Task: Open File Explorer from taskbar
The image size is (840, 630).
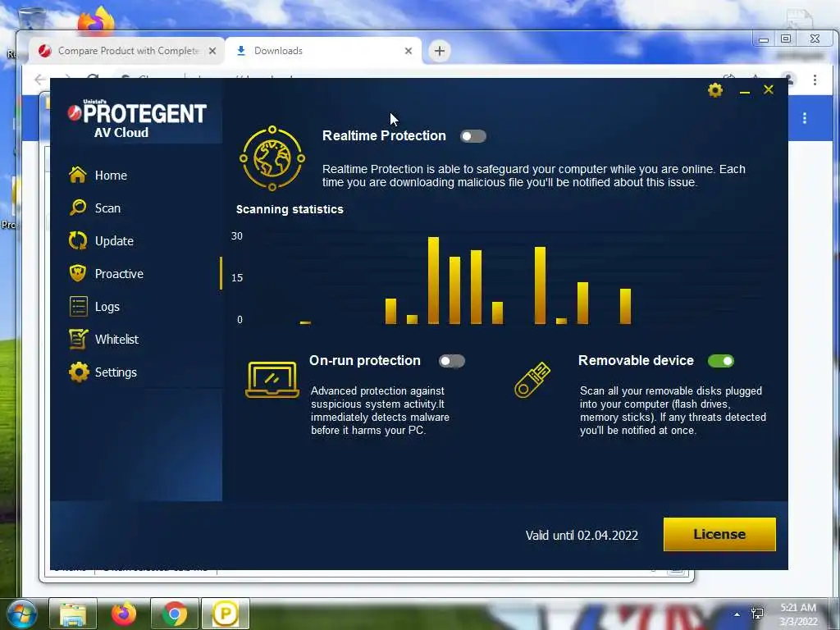Action: (73, 614)
